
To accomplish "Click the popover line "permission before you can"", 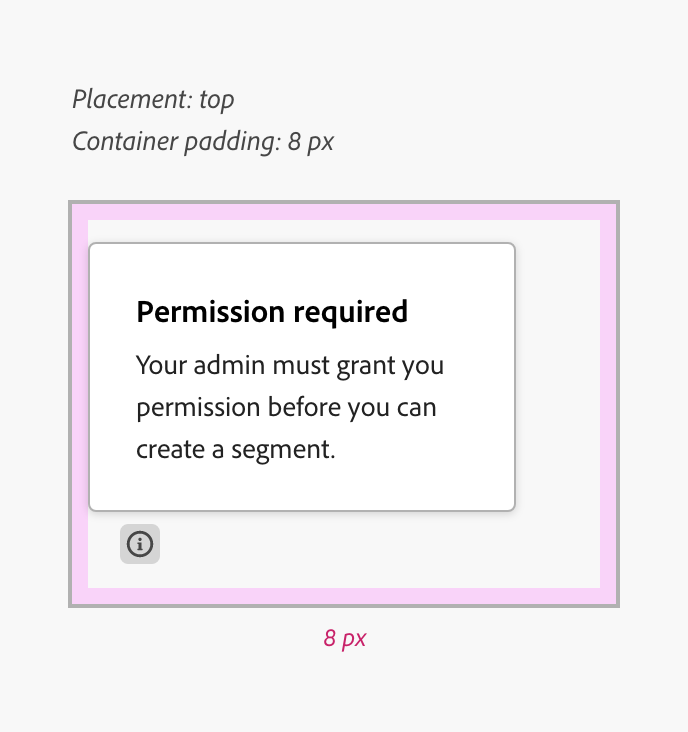I will pos(286,408).
